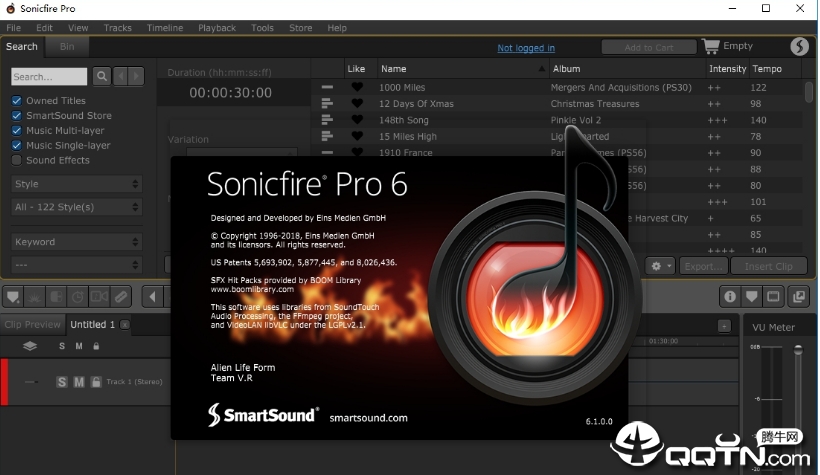Click the duration timecode 00:00:30:00
The image size is (820, 475).
pyautogui.click(x=231, y=93)
